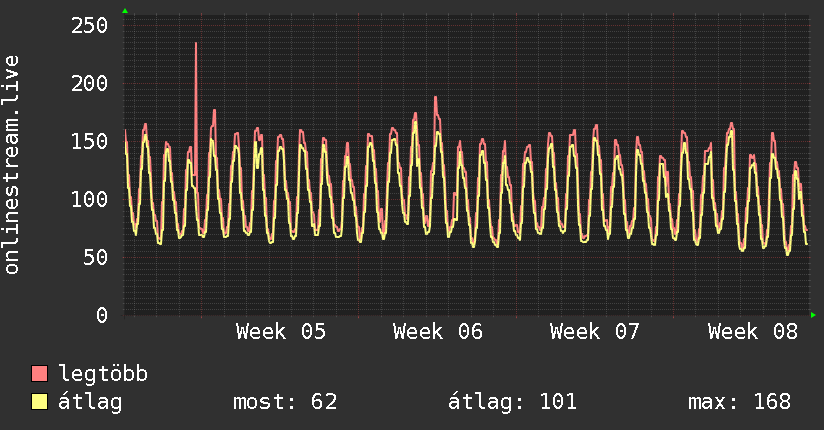Click the green arrow atop the y-axis
824x430 pixels.
125,11
